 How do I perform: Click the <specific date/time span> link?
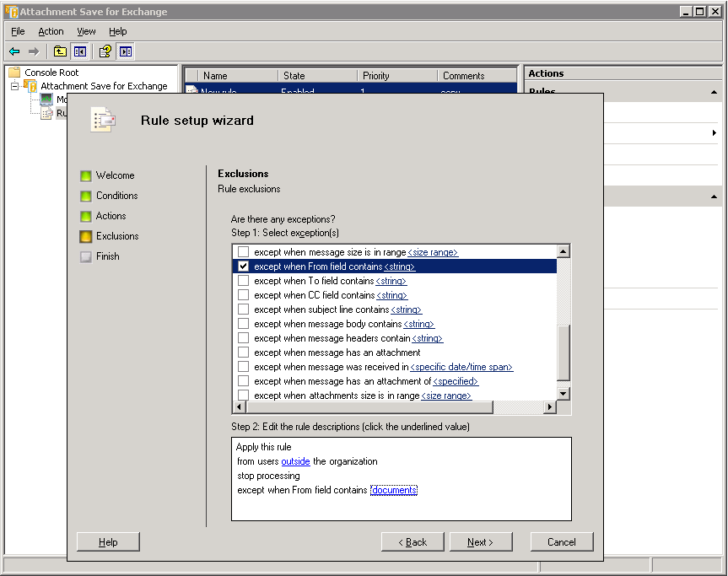coord(461,367)
